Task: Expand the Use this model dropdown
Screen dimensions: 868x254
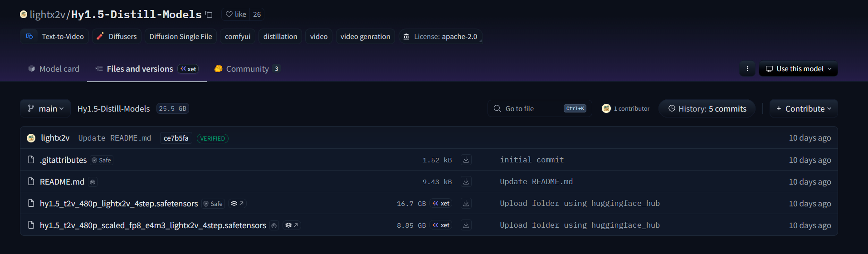Action: (798, 69)
